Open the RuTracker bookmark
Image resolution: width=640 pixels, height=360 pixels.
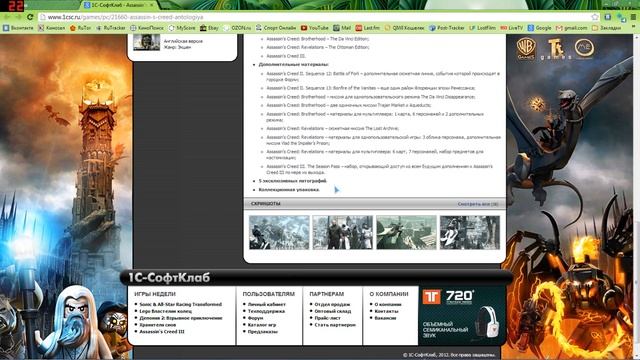pyautogui.click(x=111, y=28)
